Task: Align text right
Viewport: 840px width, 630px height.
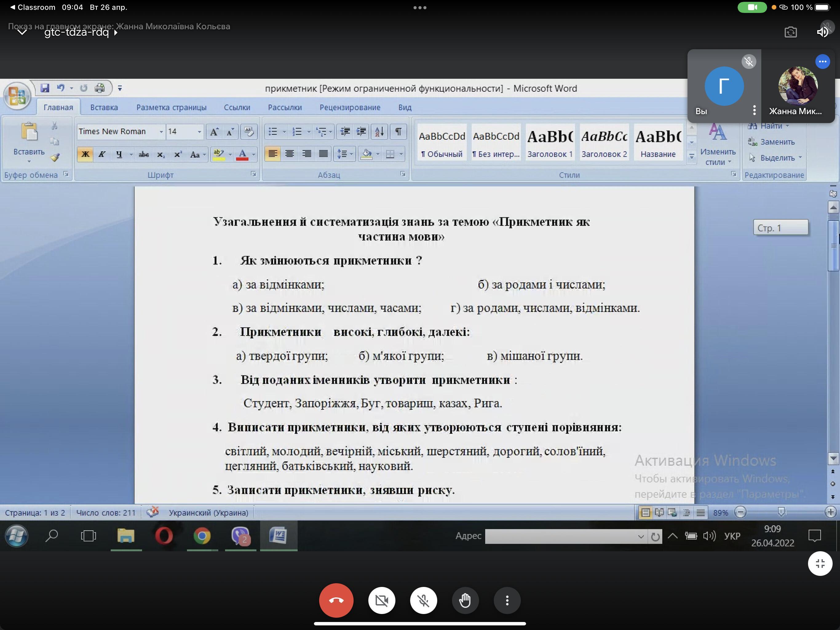Action: 307,154
